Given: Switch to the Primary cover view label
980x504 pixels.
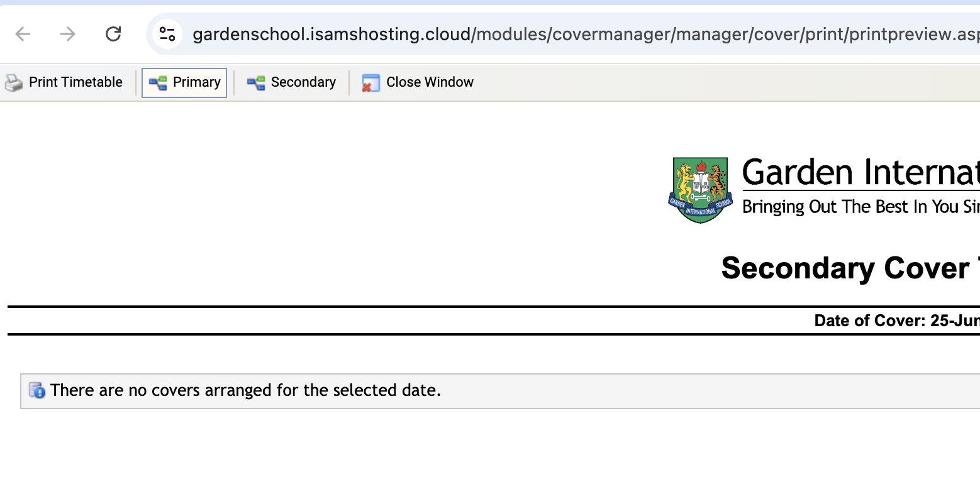Looking at the screenshot, I should pyautogui.click(x=196, y=82).
